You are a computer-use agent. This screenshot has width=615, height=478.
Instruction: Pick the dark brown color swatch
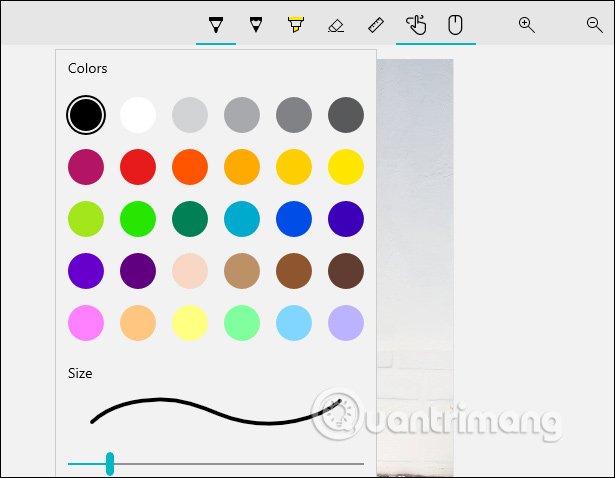346,271
